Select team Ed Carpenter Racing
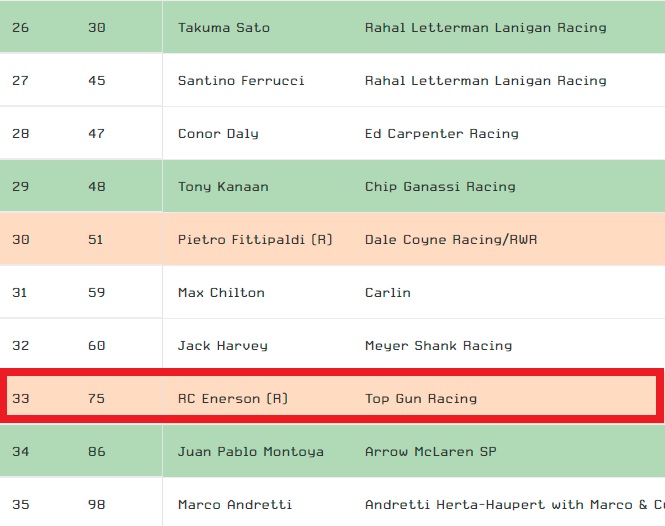665x526 pixels. click(x=442, y=133)
